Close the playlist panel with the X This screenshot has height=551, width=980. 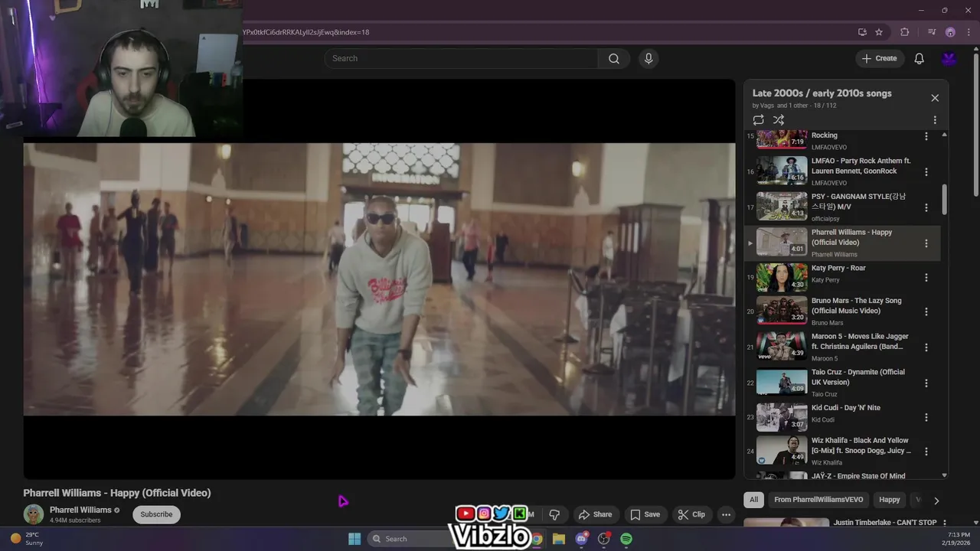tap(935, 98)
